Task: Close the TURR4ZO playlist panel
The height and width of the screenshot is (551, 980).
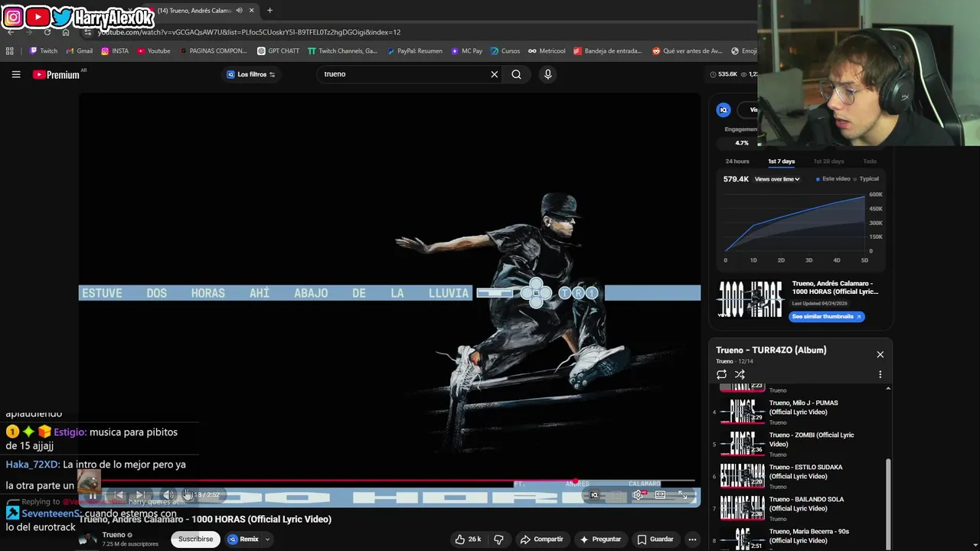Action: pyautogui.click(x=880, y=354)
